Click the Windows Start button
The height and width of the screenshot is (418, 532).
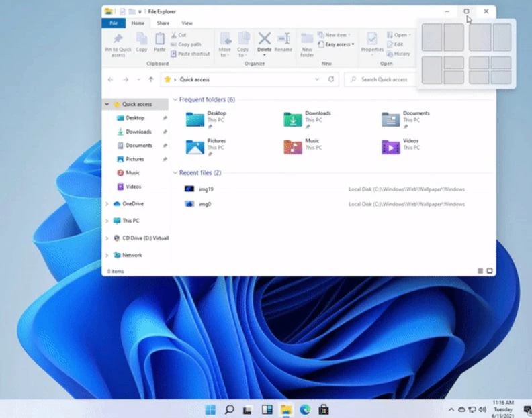coord(210,409)
